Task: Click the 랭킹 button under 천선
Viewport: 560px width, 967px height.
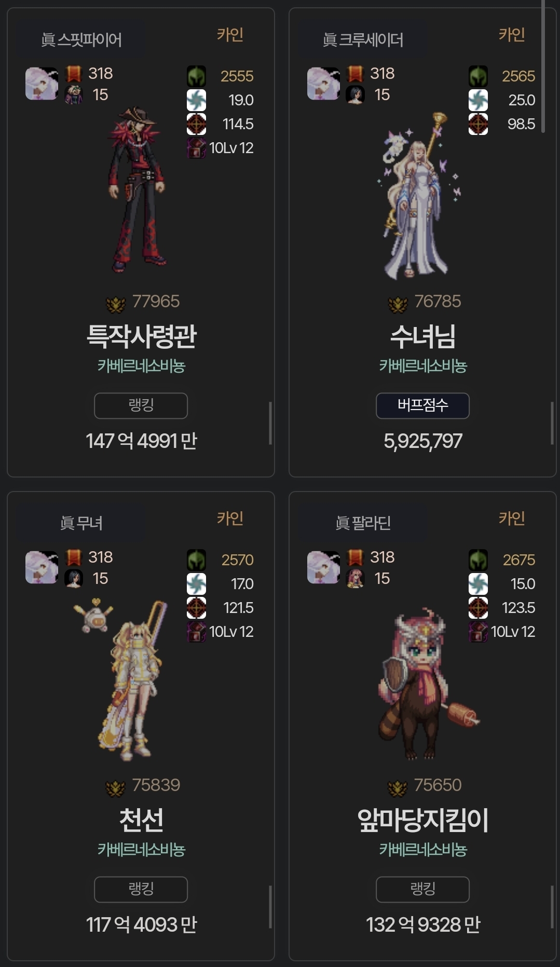Action: tap(141, 889)
